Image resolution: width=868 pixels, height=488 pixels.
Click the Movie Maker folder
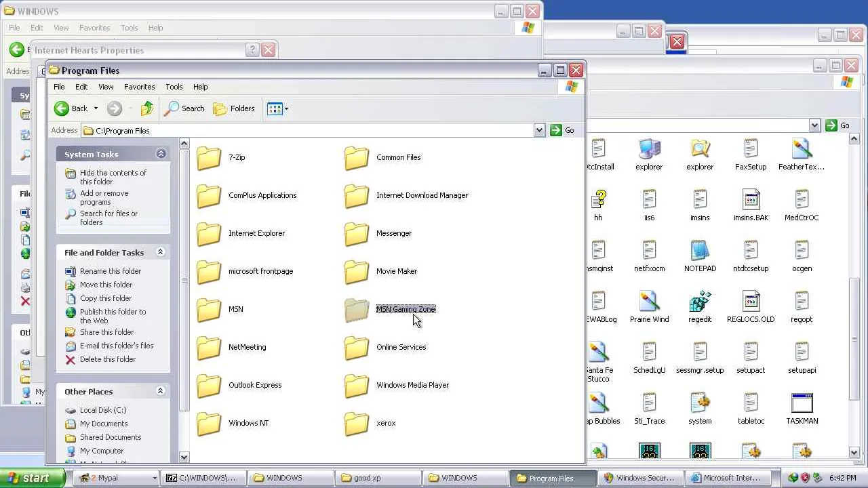click(380, 271)
